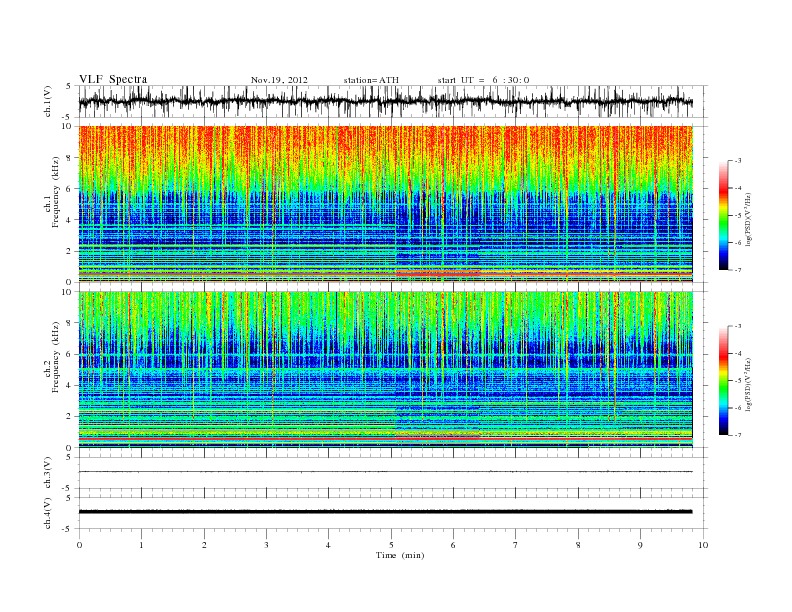This screenshot has height=612, width=792.
Task: Click time axis tick label "7"
Action: pyautogui.click(x=516, y=545)
